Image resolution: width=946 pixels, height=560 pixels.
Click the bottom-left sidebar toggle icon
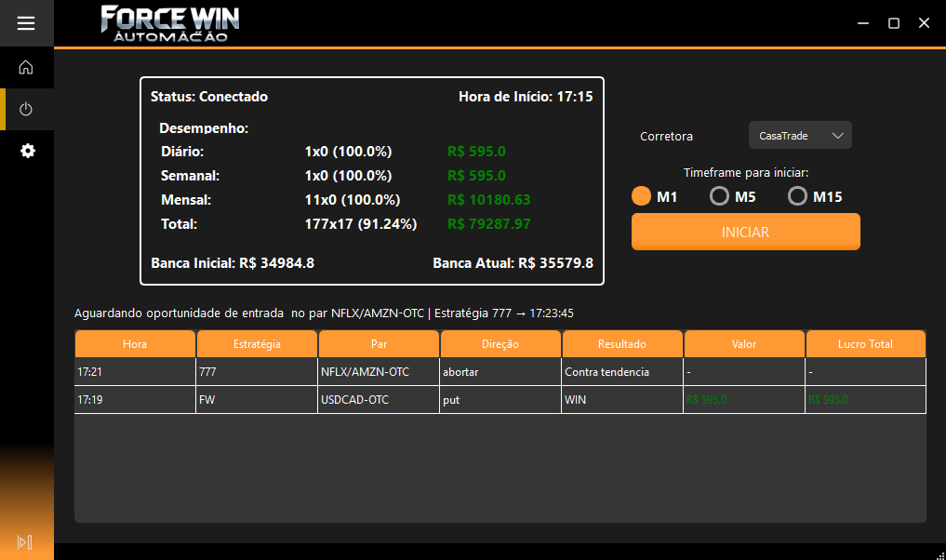(25, 541)
